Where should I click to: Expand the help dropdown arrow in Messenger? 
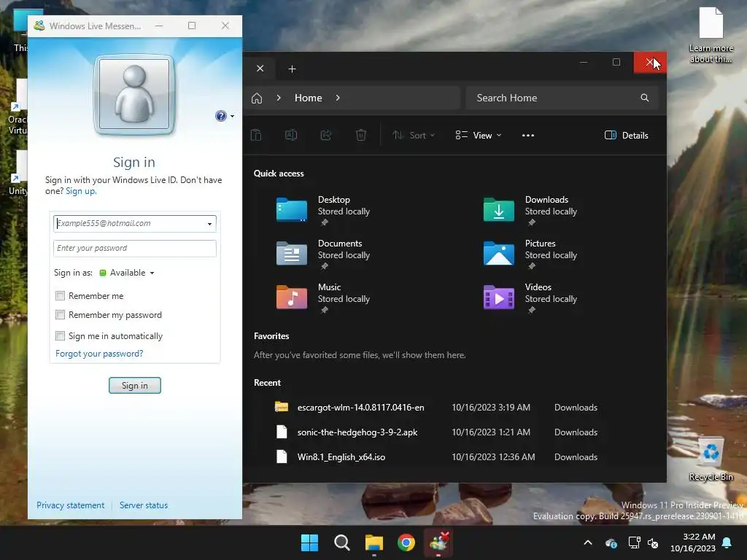[233, 116]
